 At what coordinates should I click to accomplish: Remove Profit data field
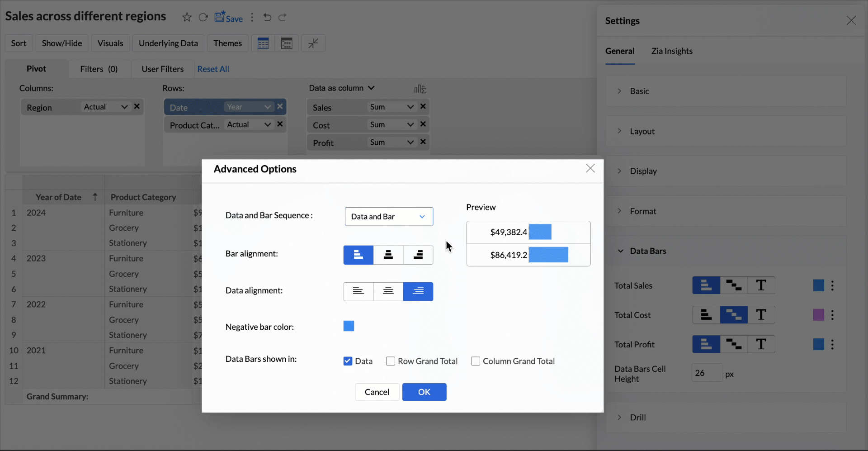(x=423, y=142)
